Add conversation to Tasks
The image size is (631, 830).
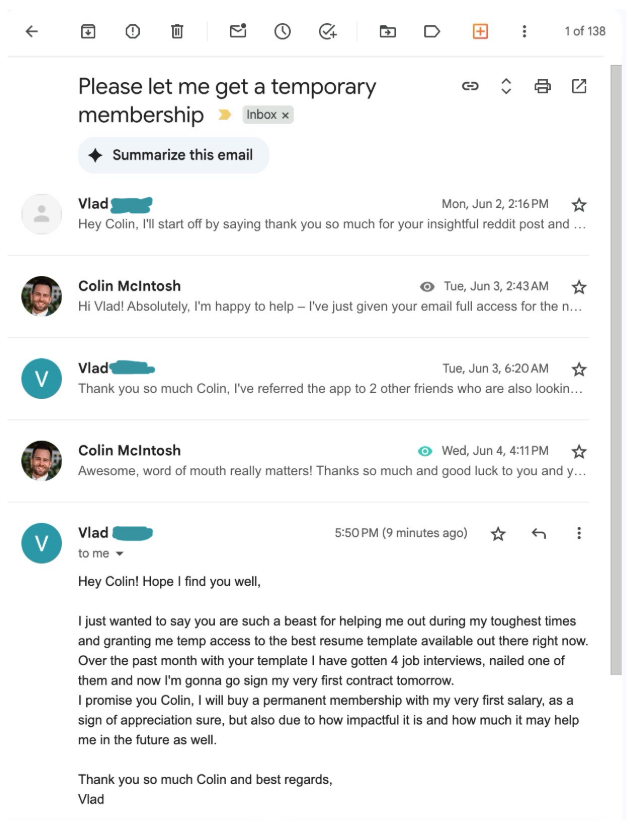click(x=328, y=31)
